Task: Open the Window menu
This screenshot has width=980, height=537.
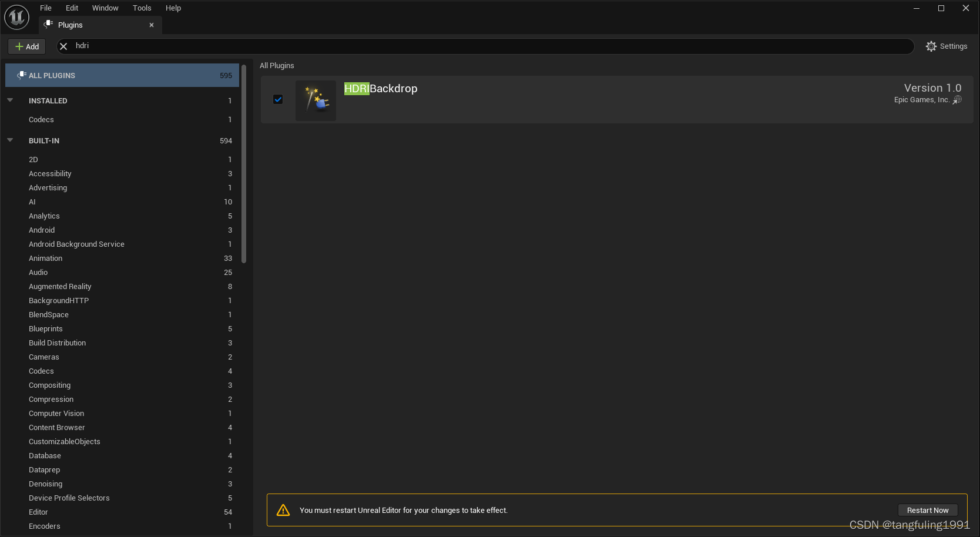Action: [105, 8]
